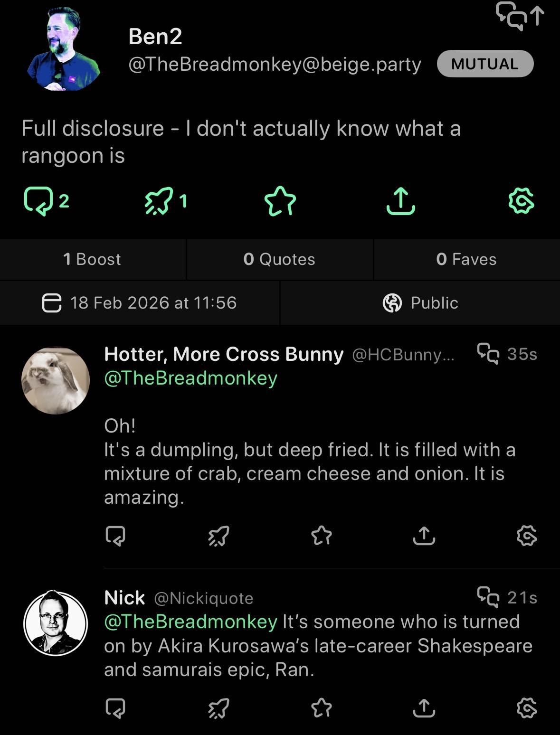View the 0 Quotes list
Viewport: 560px width, 735px height.
pyautogui.click(x=279, y=259)
